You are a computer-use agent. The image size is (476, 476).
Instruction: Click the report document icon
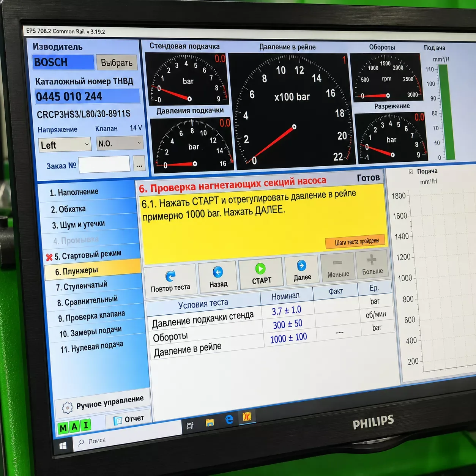[118, 421]
